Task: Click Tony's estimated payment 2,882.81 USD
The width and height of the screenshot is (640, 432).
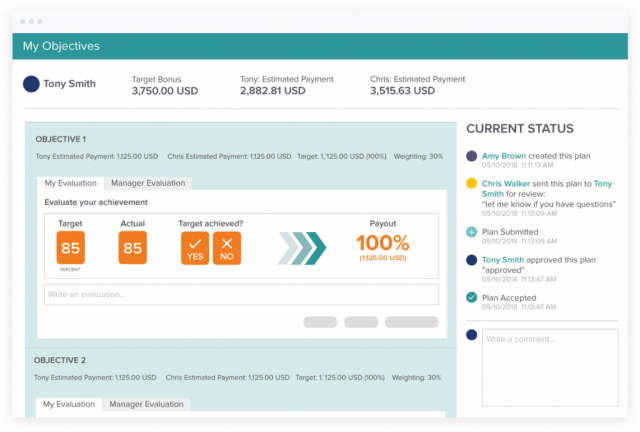Action: pyautogui.click(x=273, y=91)
